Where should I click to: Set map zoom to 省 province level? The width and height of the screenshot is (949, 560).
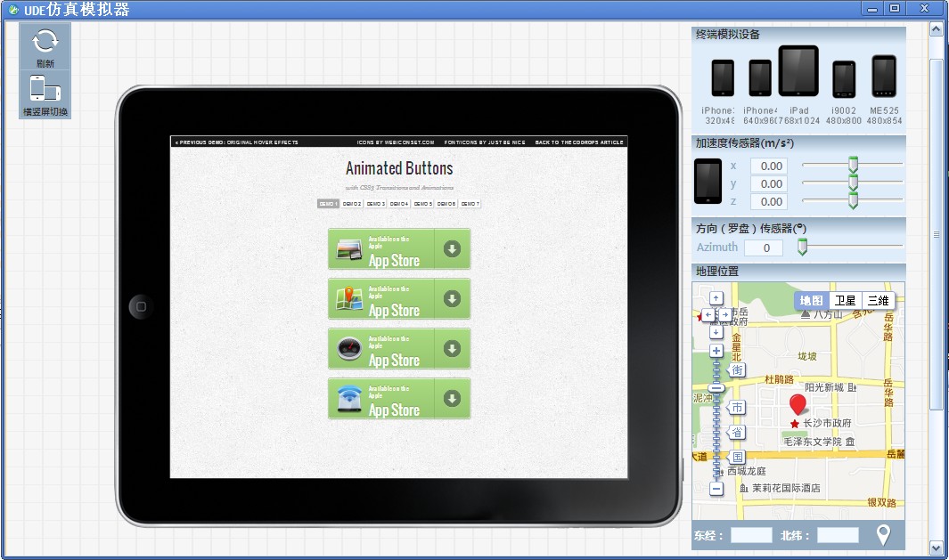737,433
